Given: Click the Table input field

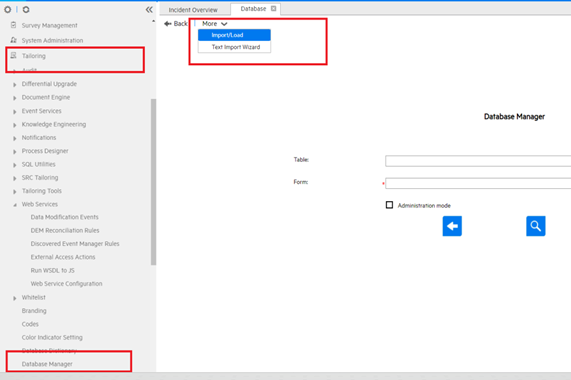Looking at the screenshot, I should [478, 161].
